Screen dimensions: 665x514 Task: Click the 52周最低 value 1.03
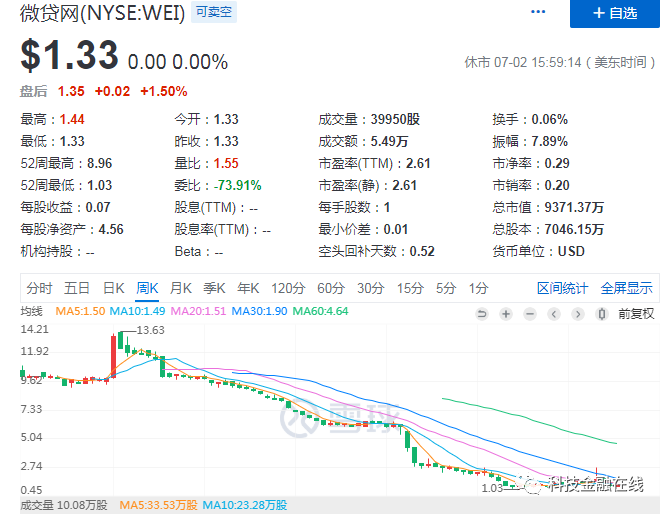pos(100,185)
